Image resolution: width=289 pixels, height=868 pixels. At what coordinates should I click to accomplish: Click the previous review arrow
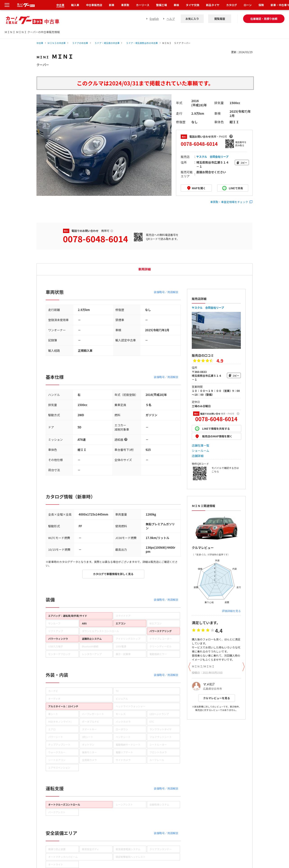tap(190, 667)
